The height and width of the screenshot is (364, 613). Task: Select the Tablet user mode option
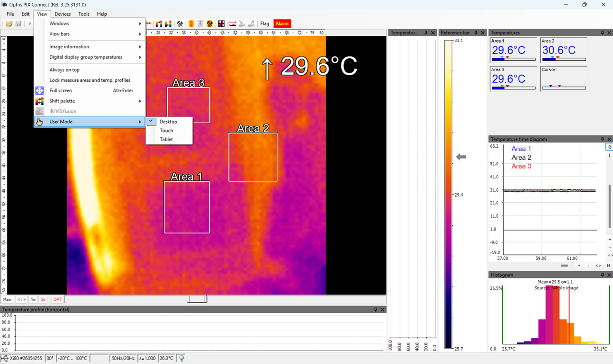coord(169,139)
